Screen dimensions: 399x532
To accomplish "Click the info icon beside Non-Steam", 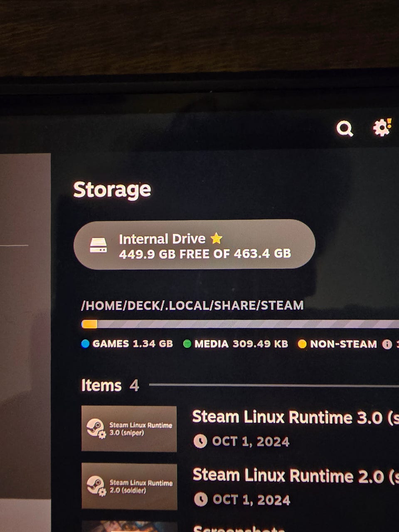I will pos(387,344).
